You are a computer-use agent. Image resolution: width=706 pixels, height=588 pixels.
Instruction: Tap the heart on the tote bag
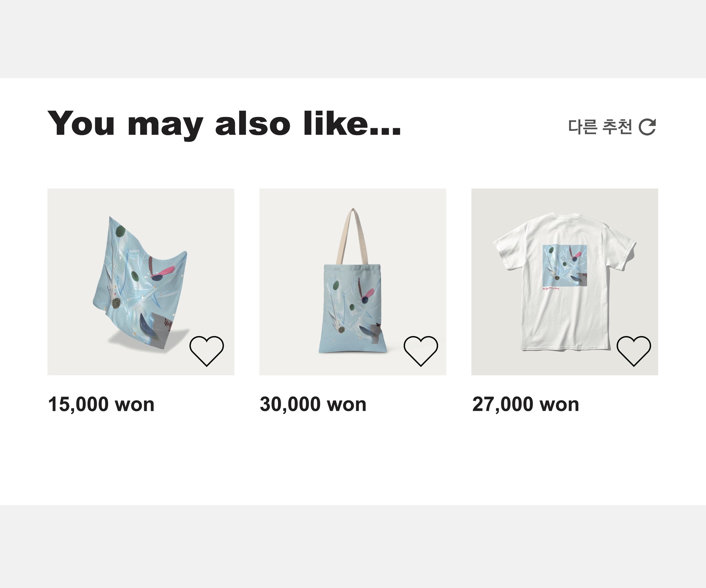(421, 351)
